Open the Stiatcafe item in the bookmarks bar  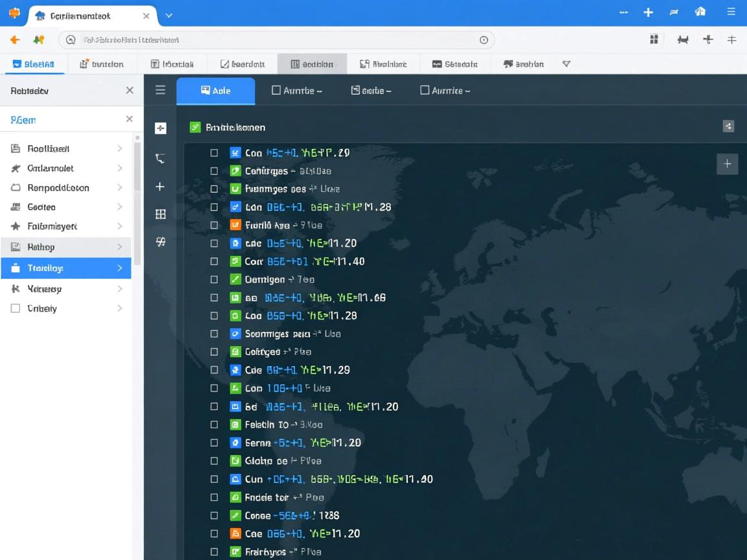tap(455, 64)
